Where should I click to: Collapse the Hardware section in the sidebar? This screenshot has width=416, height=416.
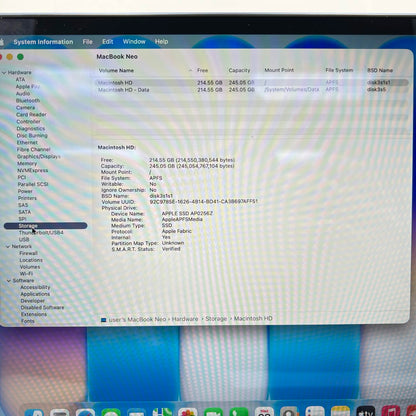(4, 72)
